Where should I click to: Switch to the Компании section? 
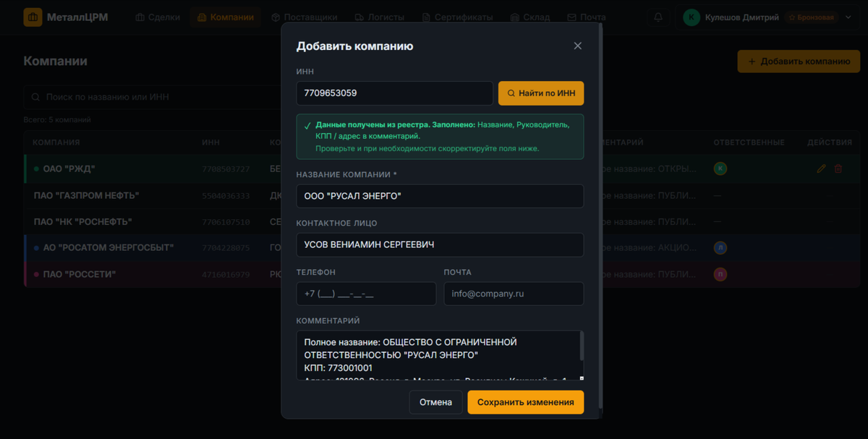225,17
